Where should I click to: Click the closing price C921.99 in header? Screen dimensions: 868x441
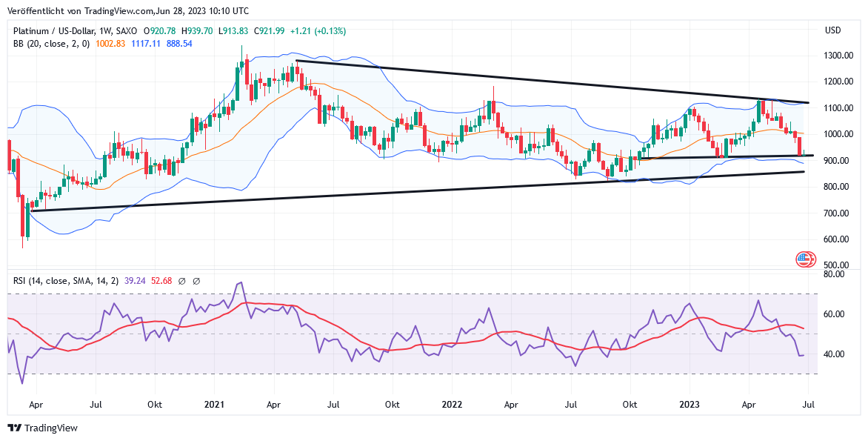[x=270, y=31]
